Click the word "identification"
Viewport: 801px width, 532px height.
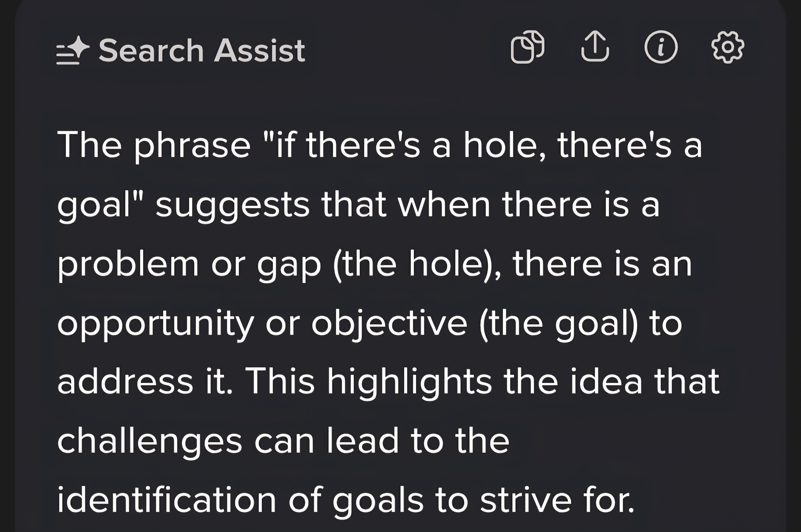(x=166, y=501)
